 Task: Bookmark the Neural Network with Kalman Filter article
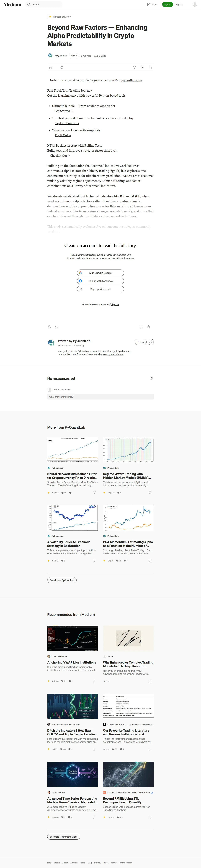tap(94, 493)
